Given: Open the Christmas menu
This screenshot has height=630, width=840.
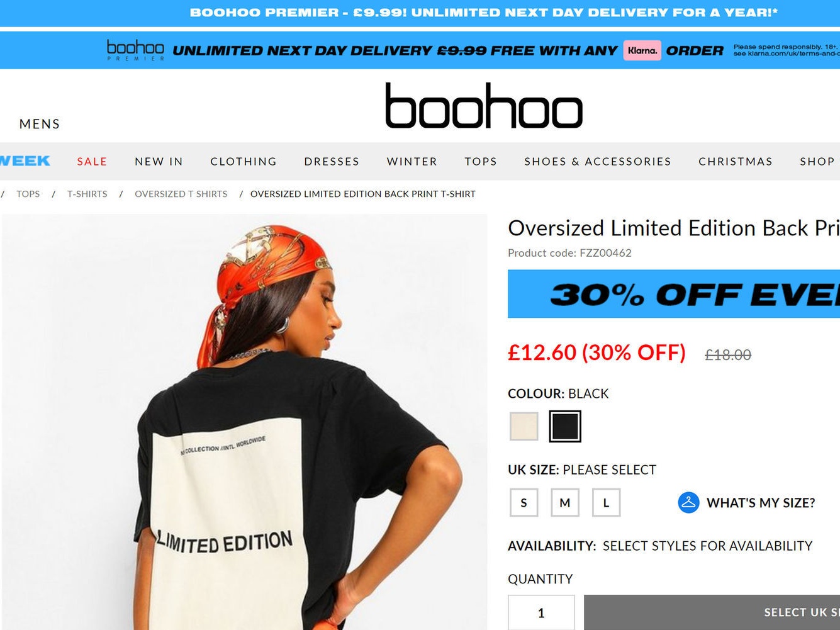Looking at the screenshot, I should pos(736,161).
